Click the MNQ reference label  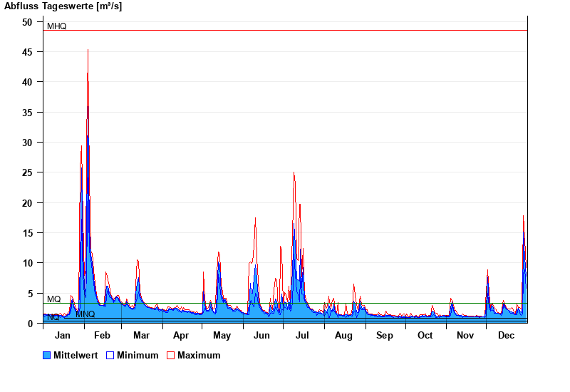pos(85,314)
